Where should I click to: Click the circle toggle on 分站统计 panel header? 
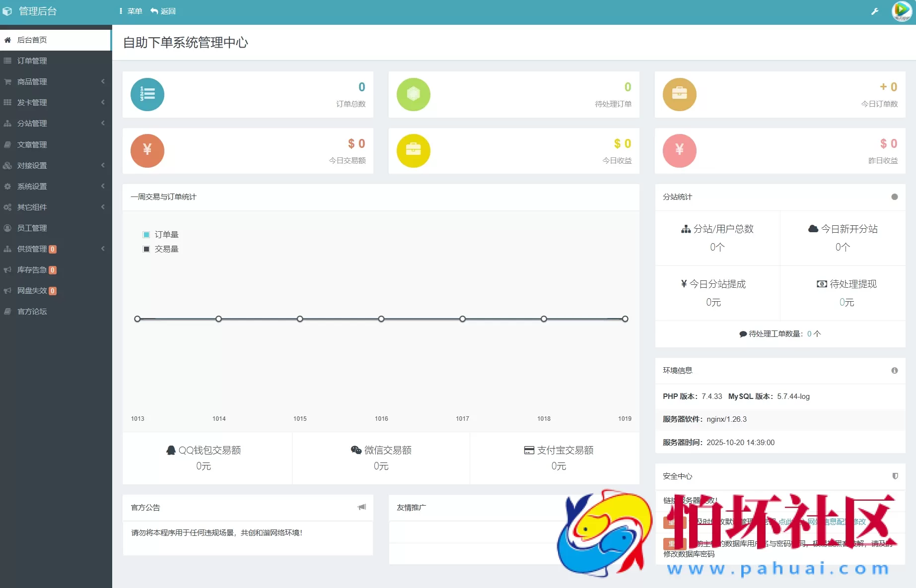pyautogui.click(x=894, y=197)
